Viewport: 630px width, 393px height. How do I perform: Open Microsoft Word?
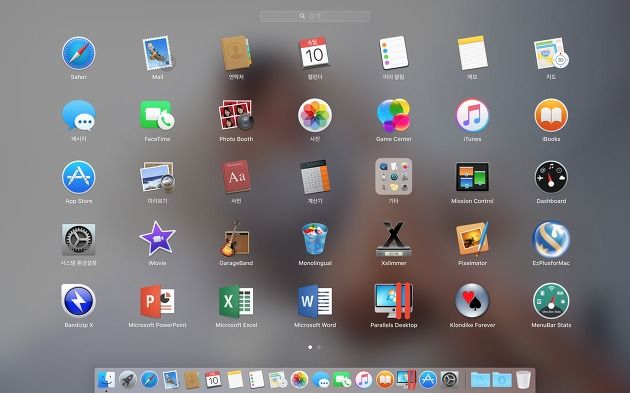click(315, 301)
